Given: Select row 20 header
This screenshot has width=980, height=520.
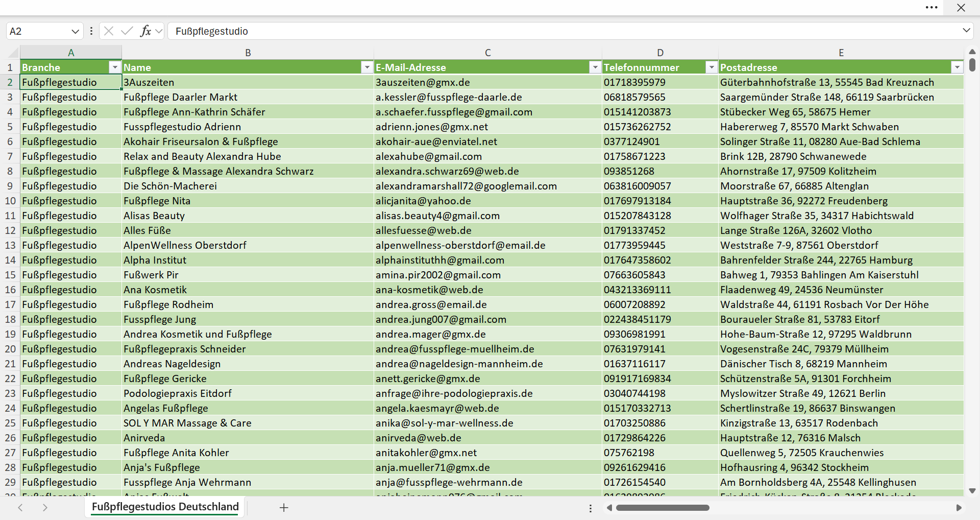Looking at the screenshot, I should pos(10,349).
